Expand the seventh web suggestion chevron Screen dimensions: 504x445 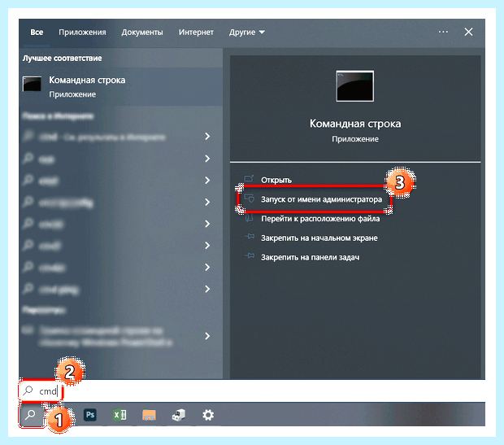pos(207,267)
